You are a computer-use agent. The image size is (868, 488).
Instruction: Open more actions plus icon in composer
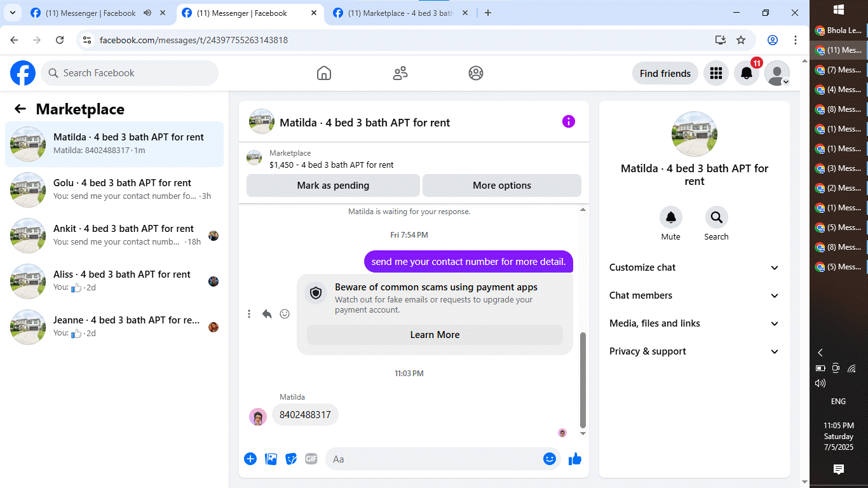[250, 459]
